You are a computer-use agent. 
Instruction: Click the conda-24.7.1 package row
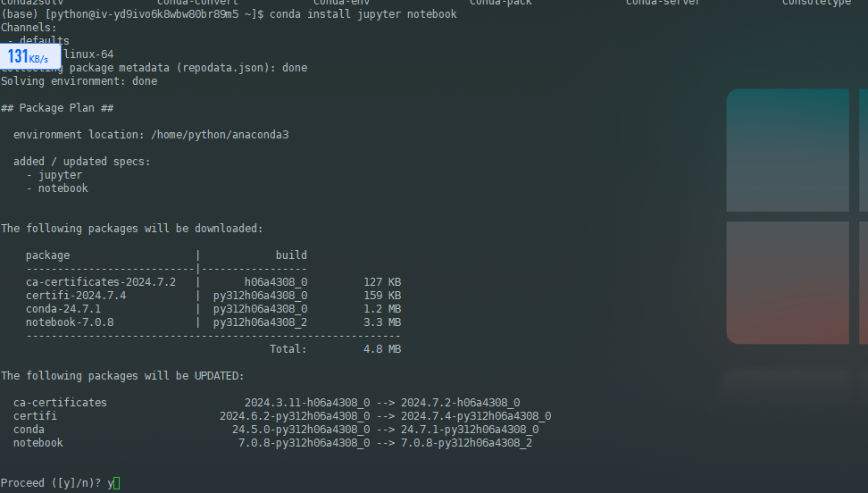213,308
